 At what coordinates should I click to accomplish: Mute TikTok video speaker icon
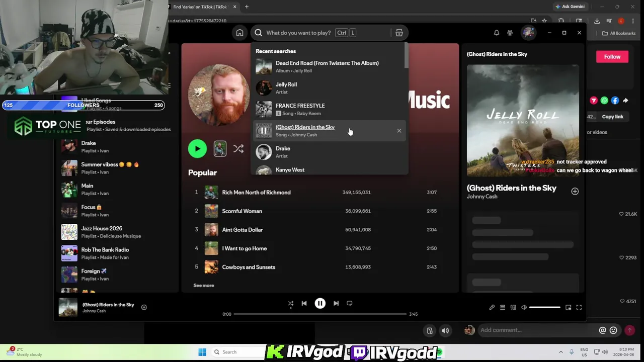pyautogui.click(x=445, y=330)
